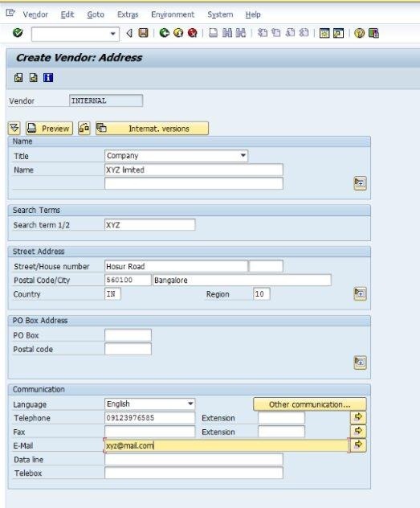Open the Environment menu
420x508 pixels.
pos(173,14)
